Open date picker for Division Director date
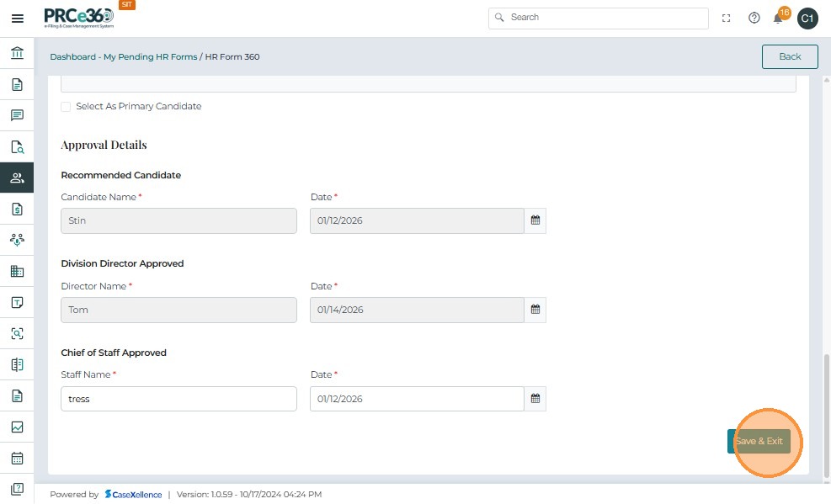Screen dimensions: 831x504 tap(535, 310)
